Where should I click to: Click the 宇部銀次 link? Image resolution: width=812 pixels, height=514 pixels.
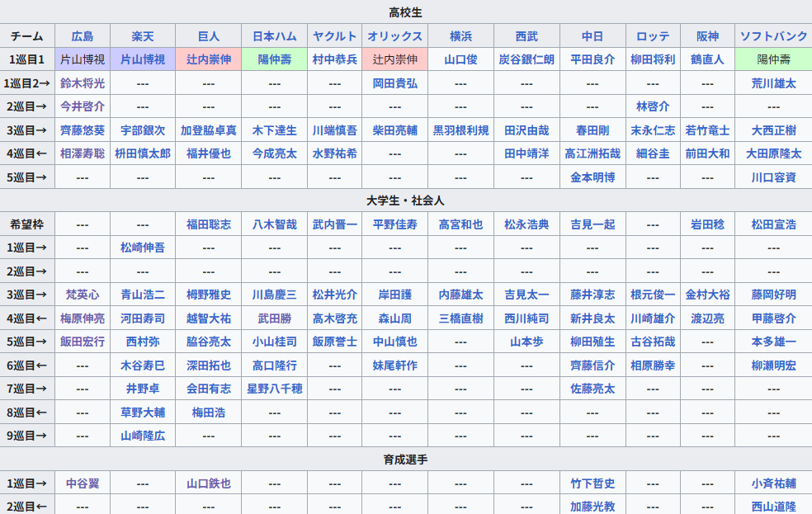[x=143, y=130]
